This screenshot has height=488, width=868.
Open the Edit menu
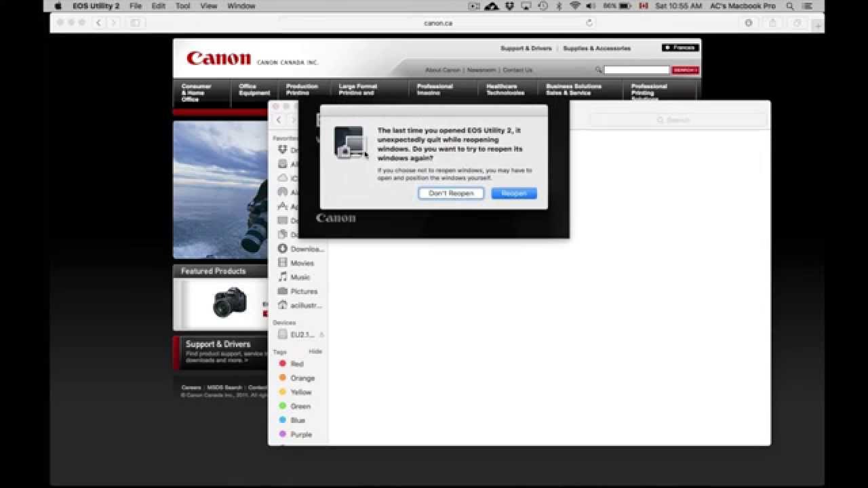(x=159, y=6)
